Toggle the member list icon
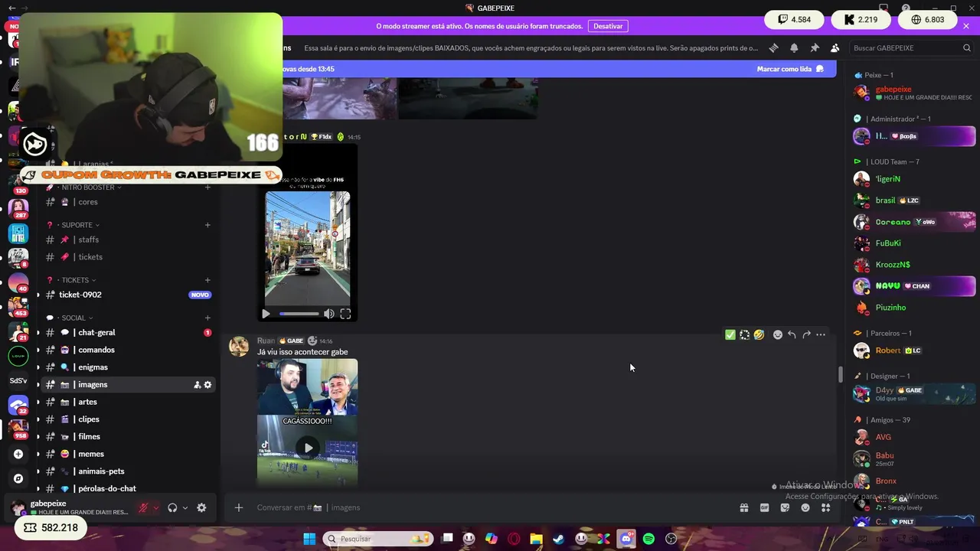Screen dimensions: 980x551 point(835,47)
